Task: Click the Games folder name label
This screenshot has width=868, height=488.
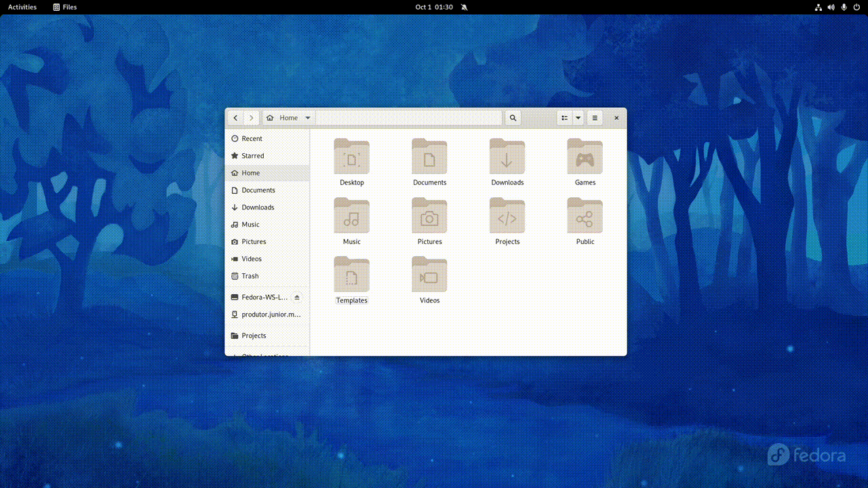Action: (x=585, y=182)
